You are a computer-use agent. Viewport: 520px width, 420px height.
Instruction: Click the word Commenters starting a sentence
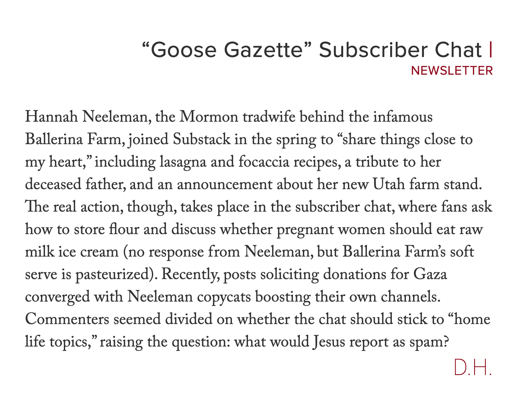coord(67,320)
